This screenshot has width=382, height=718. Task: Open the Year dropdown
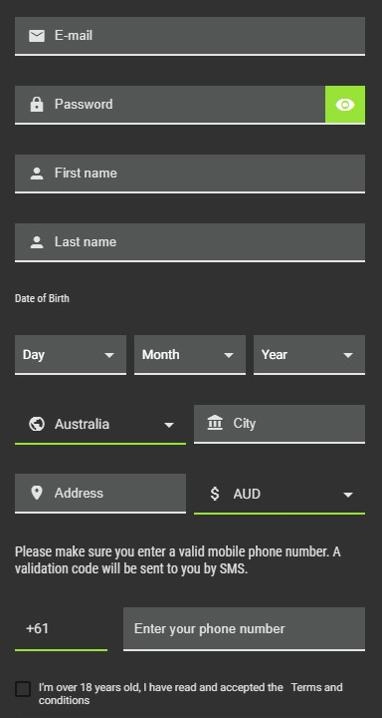coord(309,355)
